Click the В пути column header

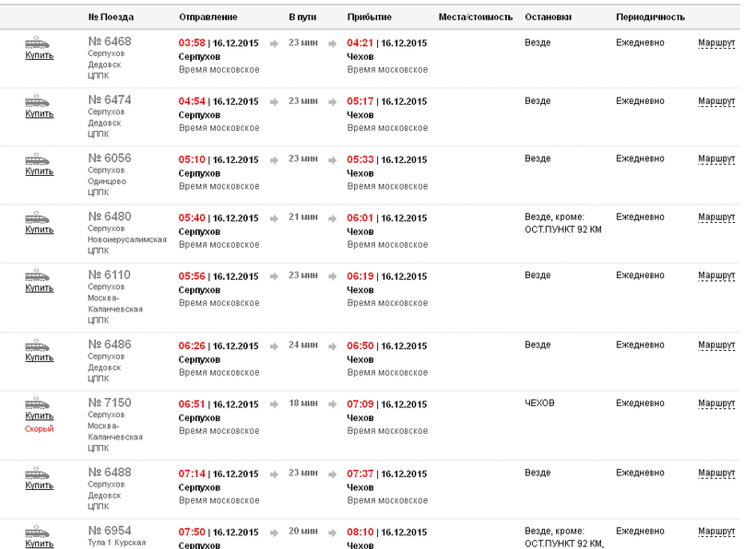pos(303,18)
